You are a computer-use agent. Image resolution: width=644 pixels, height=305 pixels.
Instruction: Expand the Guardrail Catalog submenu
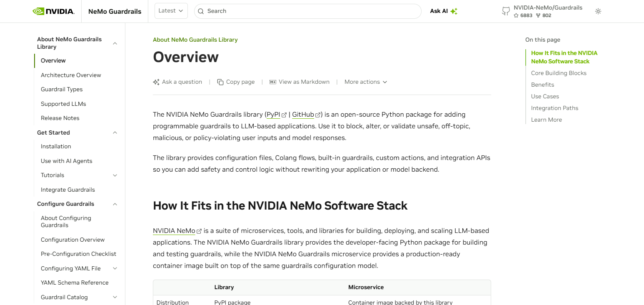(115, 297)
